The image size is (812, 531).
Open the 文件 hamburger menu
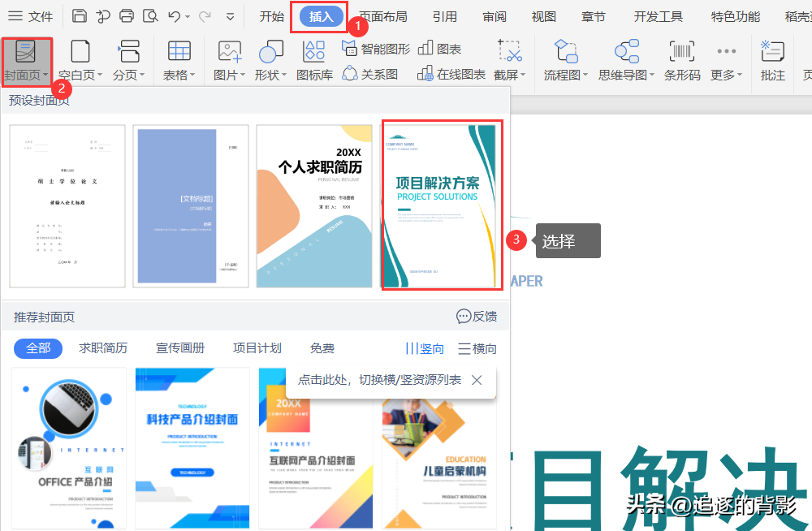pyautogui.click(x=31, y=16)
